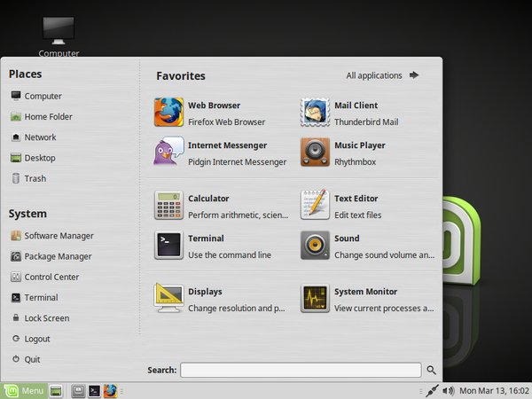Open the network connection tray icon
The width and height of the screenshot is (532, 399).
432,391
